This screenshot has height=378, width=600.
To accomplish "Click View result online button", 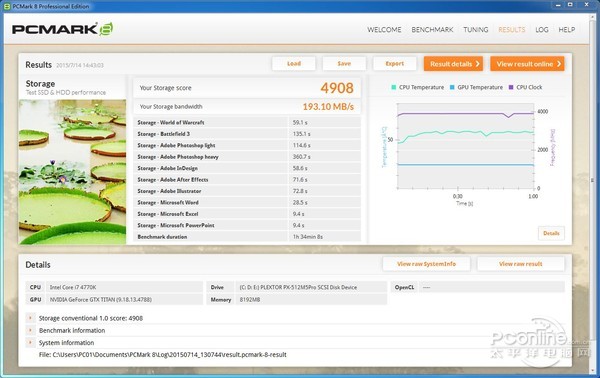I will click(527, 64).
